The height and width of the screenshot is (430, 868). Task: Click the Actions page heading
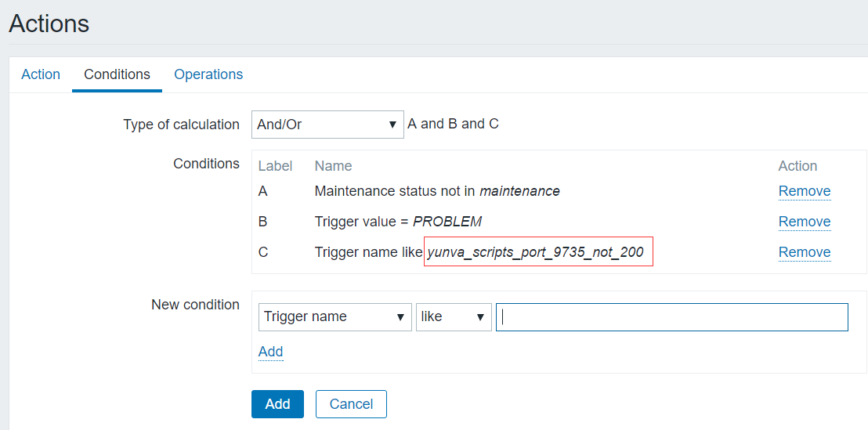coord(49,23)
